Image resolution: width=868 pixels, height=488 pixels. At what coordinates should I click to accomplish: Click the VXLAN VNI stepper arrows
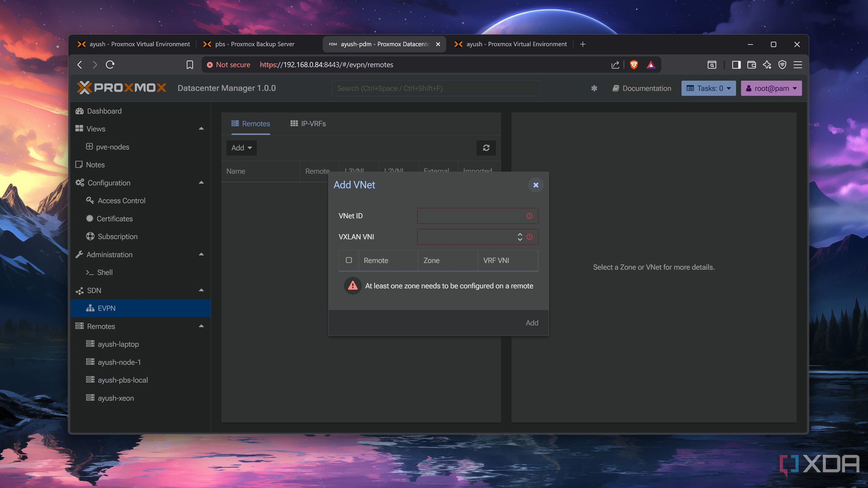pos(520,237)
